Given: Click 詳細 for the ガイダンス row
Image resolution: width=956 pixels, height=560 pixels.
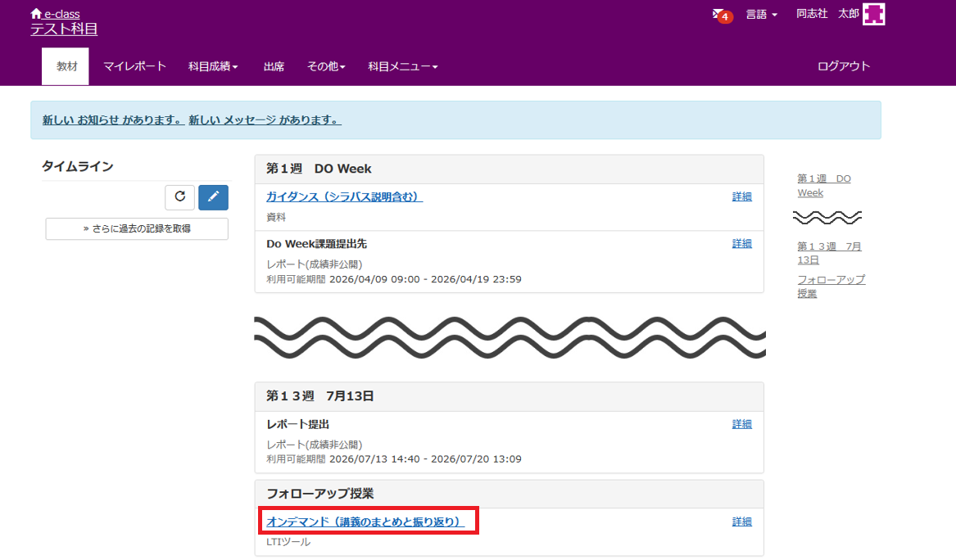Looking at the screenshot, I should coord(742,196).
